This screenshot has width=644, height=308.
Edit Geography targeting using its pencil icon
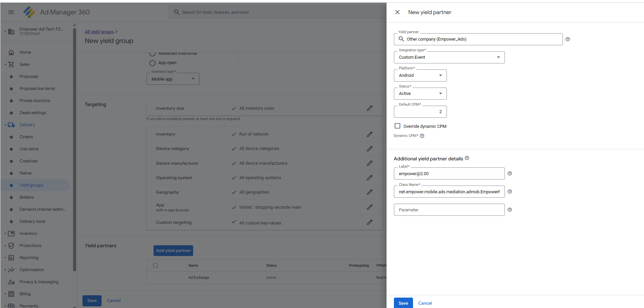[x=369, y=192]
